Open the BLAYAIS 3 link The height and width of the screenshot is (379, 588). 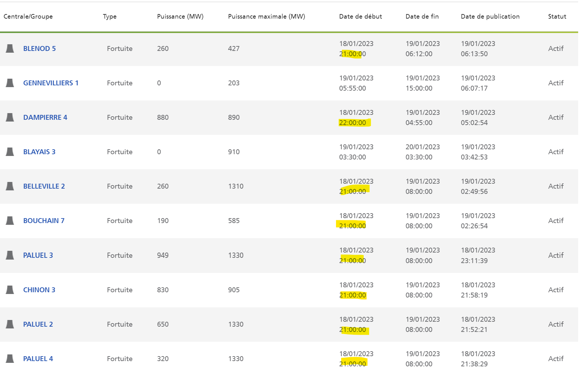tap(39, 152)
